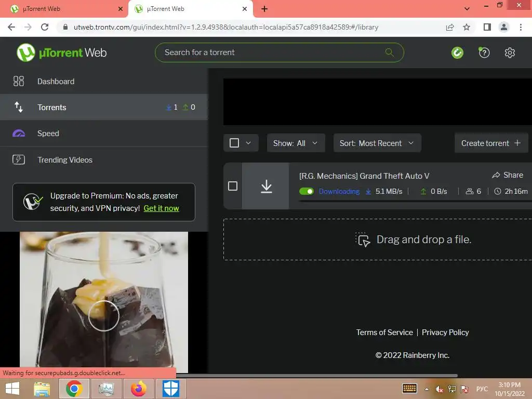This screenshot has height=399, width=532.
Task: Click the µTorrent Web logo
Action: tap(62, 52)
